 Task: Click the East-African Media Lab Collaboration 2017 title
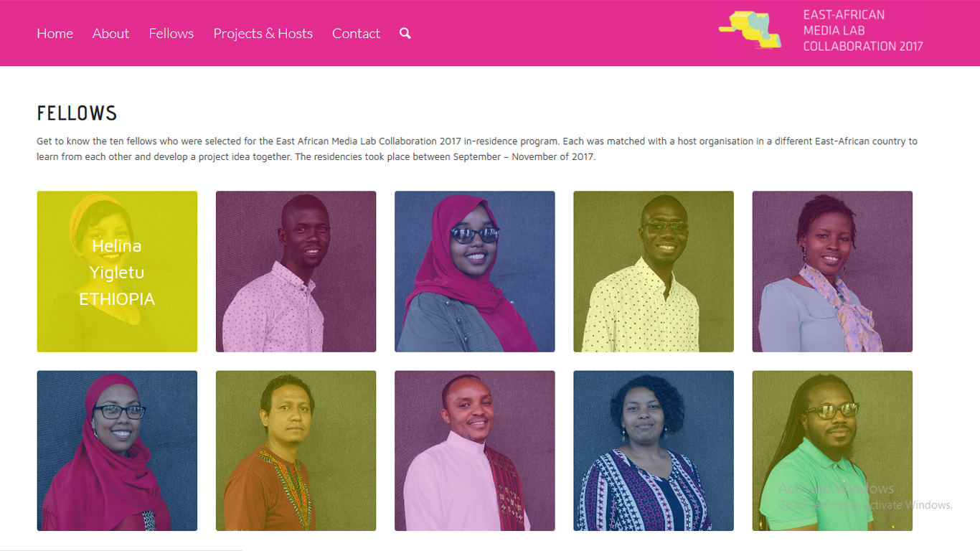point(863,30)
